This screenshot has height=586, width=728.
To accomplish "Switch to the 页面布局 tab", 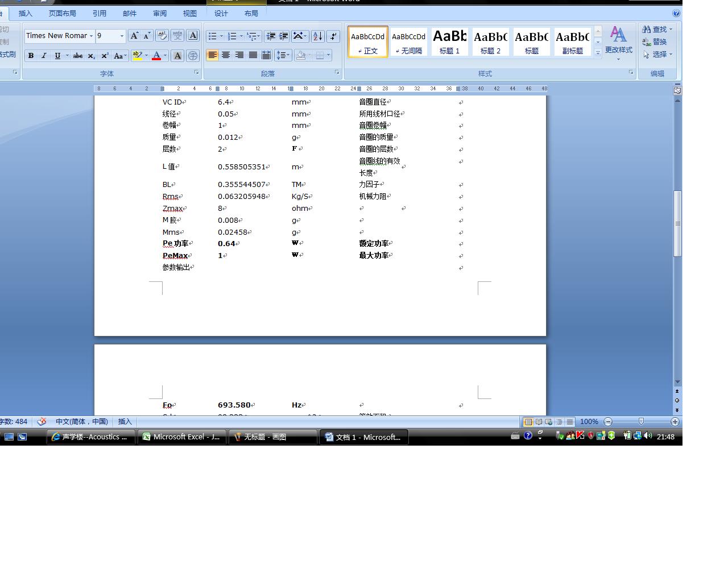I will click(62, 13).
